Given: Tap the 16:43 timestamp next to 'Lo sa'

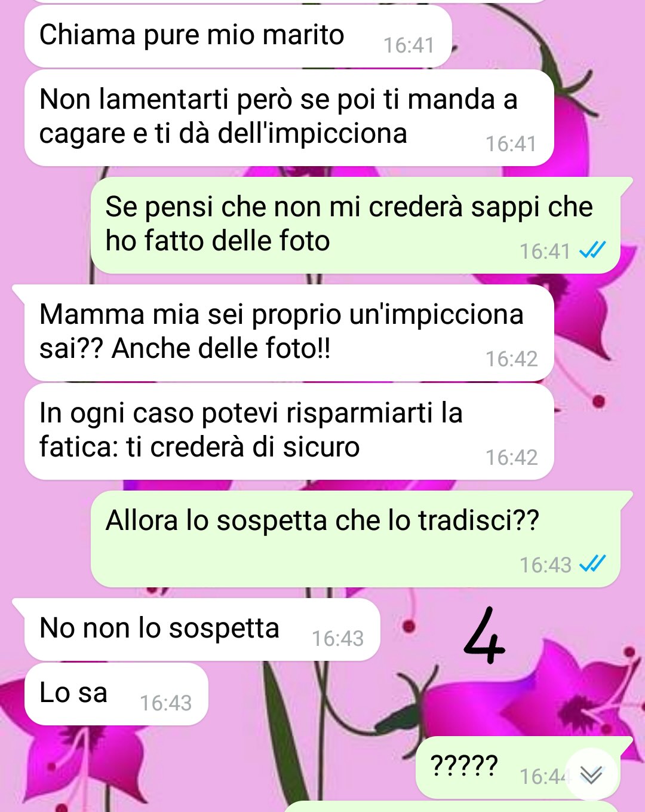Looking at the screenshot, I should coord(165,703).
